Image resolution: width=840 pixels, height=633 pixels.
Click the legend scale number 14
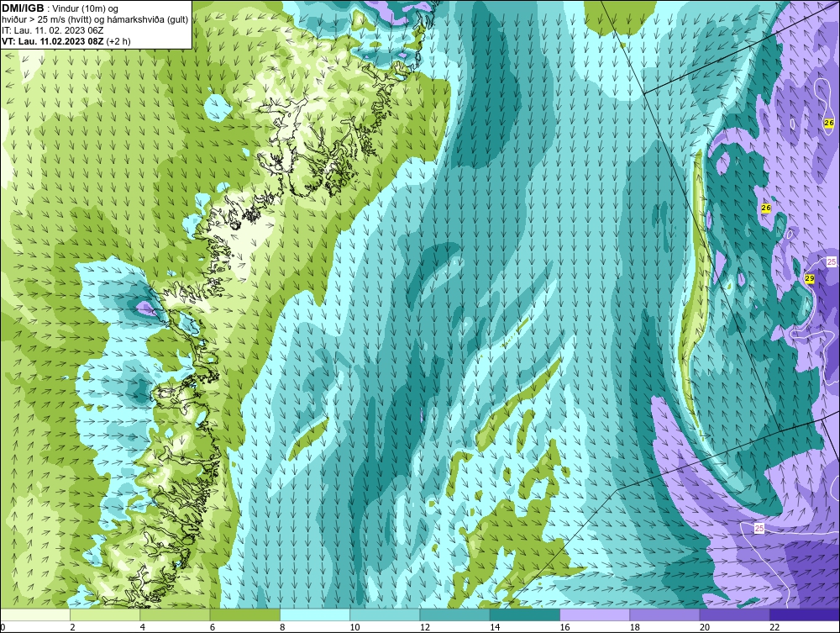(x=495, y=627)
